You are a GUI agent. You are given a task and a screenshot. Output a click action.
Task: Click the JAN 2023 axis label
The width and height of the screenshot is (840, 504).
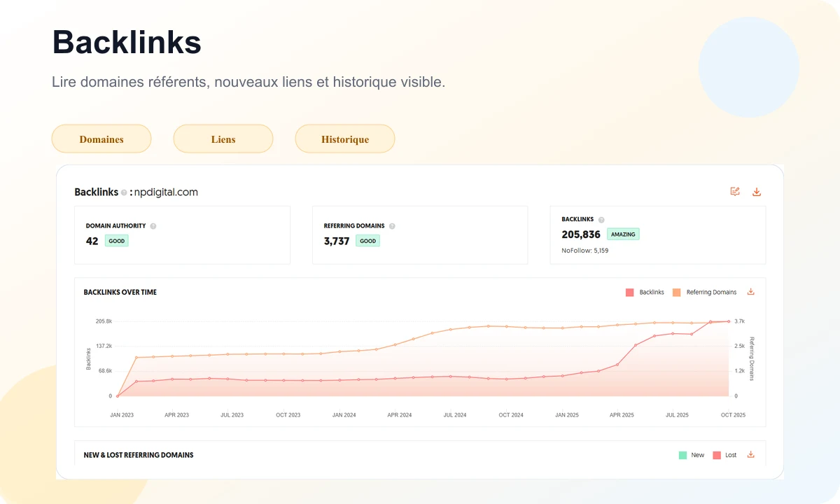coord(122,415)
